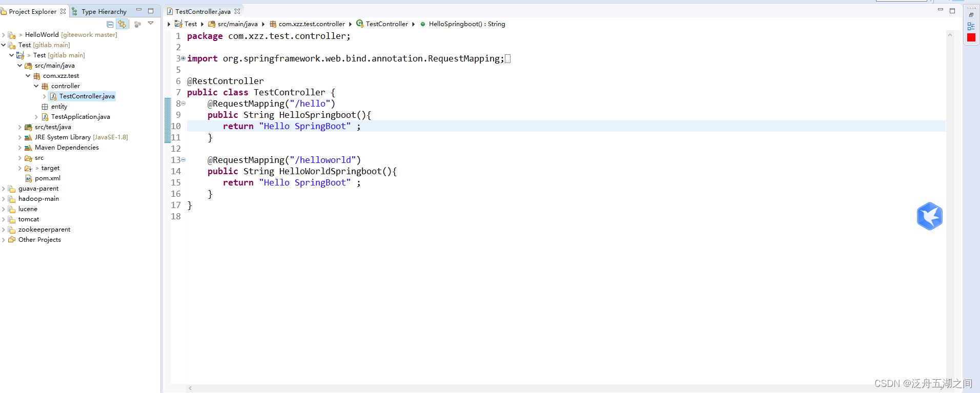Screen dimensions: 980x393
Task: Click the HelloWorld project icon
Action: [x=12, y=35]
